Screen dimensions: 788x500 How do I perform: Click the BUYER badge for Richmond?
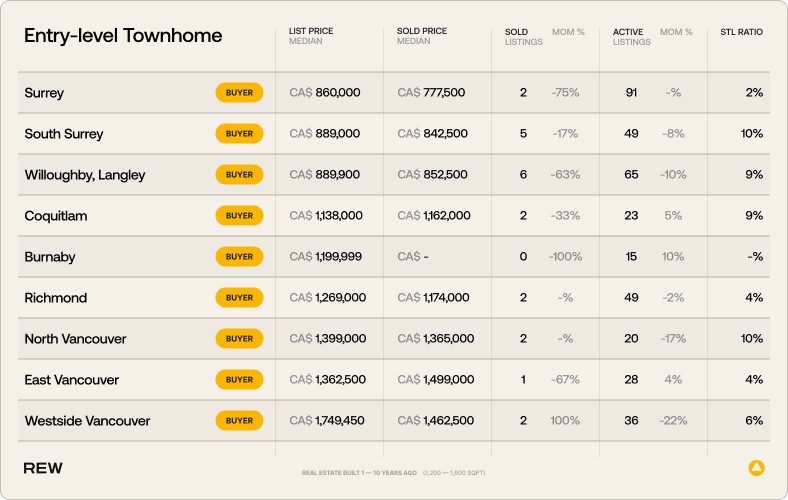pos(239,297)
